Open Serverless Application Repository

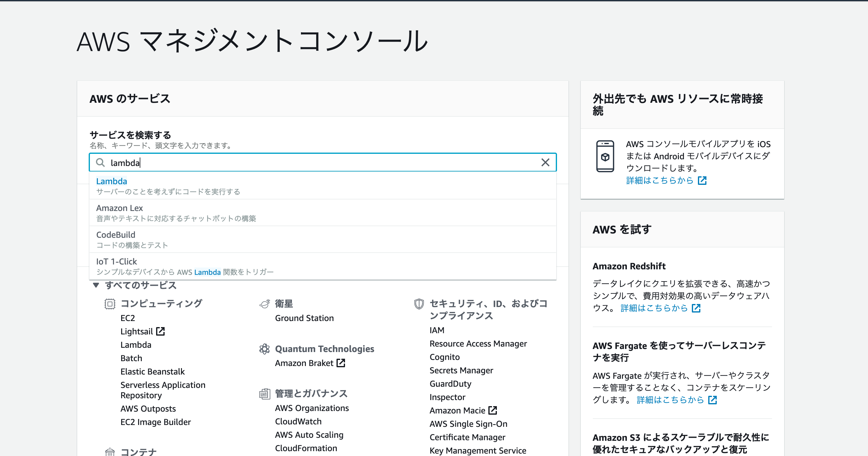click(x=163, y=390)
